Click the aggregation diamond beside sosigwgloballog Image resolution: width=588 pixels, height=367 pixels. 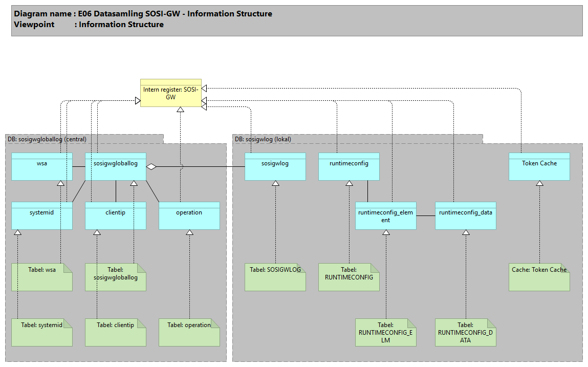[151, 167]
